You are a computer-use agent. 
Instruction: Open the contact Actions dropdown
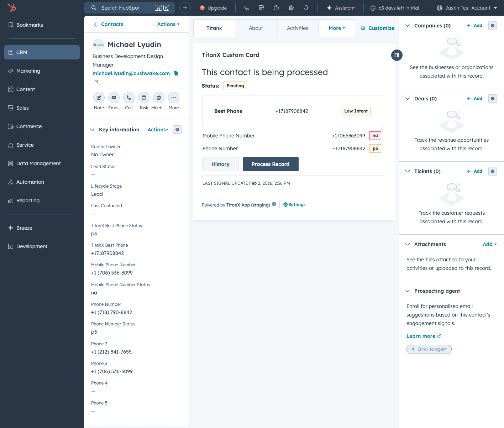168,24
